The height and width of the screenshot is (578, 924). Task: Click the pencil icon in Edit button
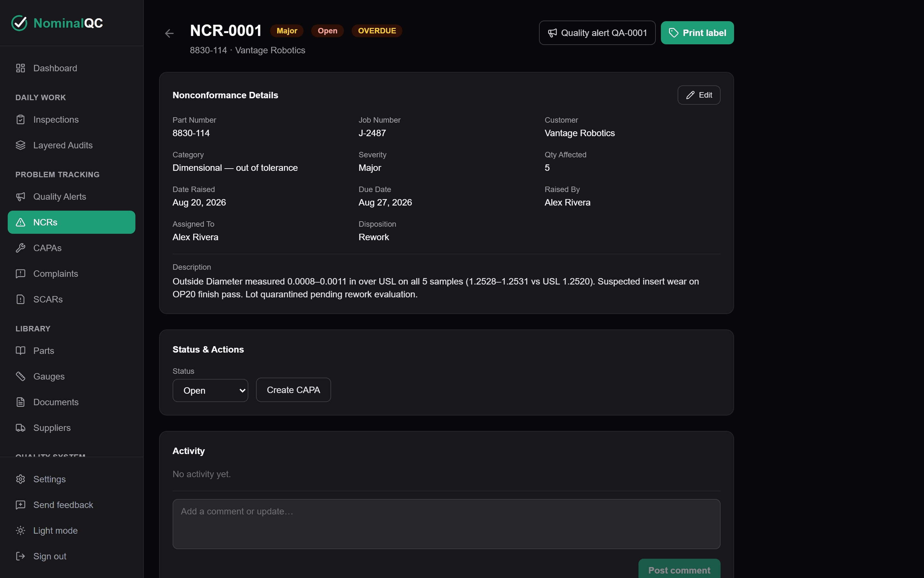[x=690, y=95]
